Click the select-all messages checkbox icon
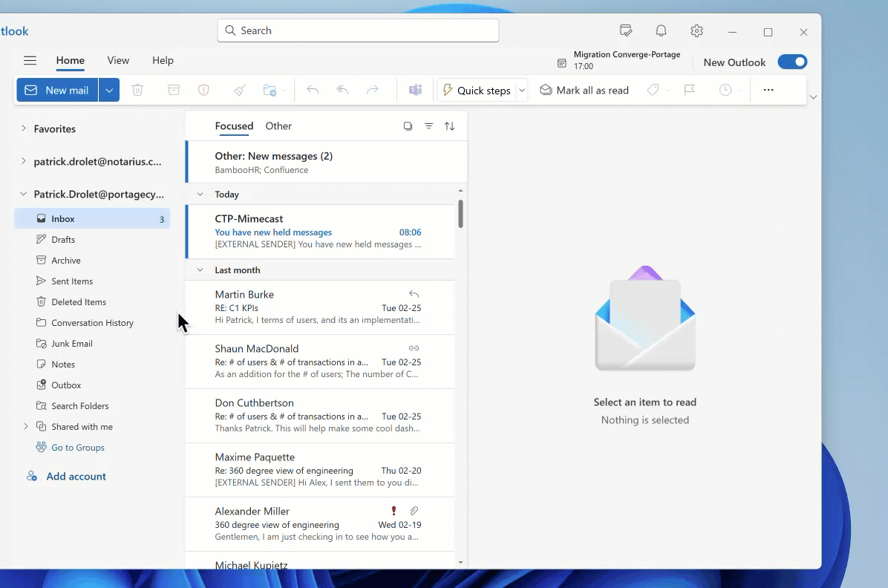This screenshot has width=888, height=588. [x=408, y=126]
